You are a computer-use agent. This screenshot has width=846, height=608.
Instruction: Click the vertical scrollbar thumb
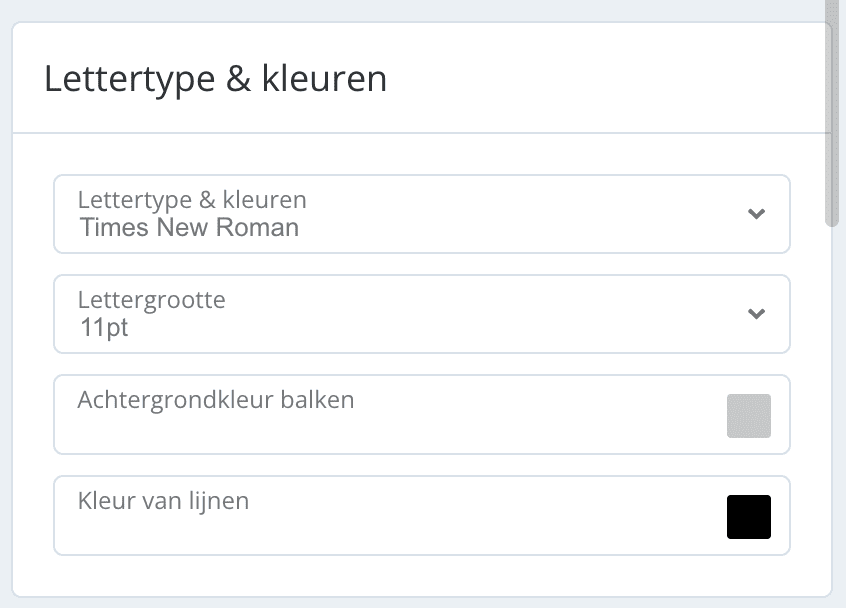(x=831, y=113)
